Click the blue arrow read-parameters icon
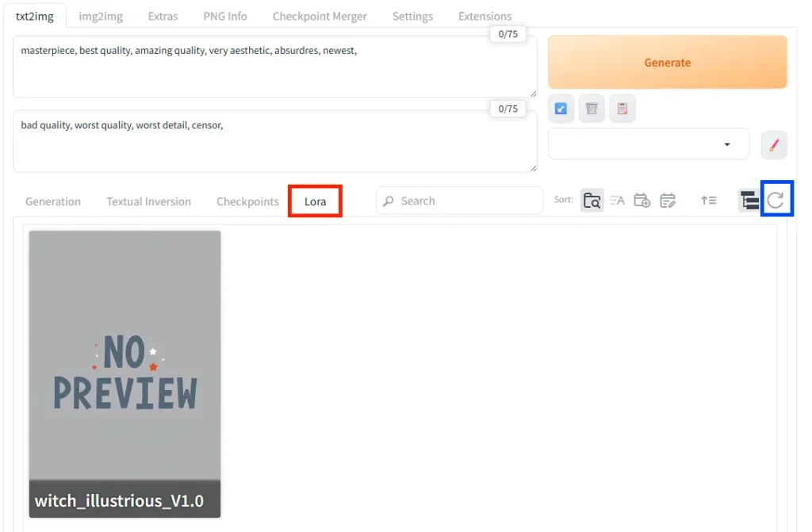 [561, 109]
